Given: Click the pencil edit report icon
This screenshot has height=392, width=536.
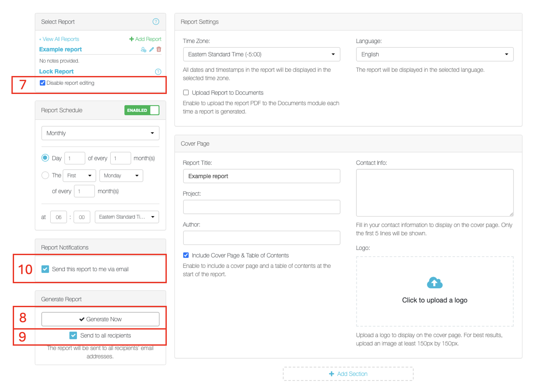Looking at the screenshot, I should coord(151,49).
